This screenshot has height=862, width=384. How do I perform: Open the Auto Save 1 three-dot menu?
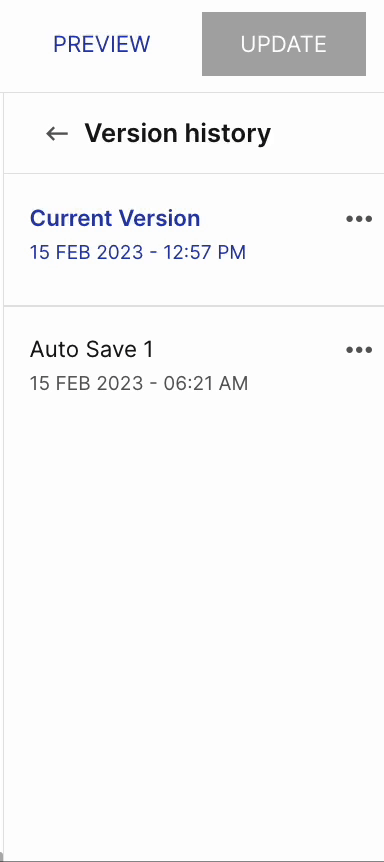(359, 350)
